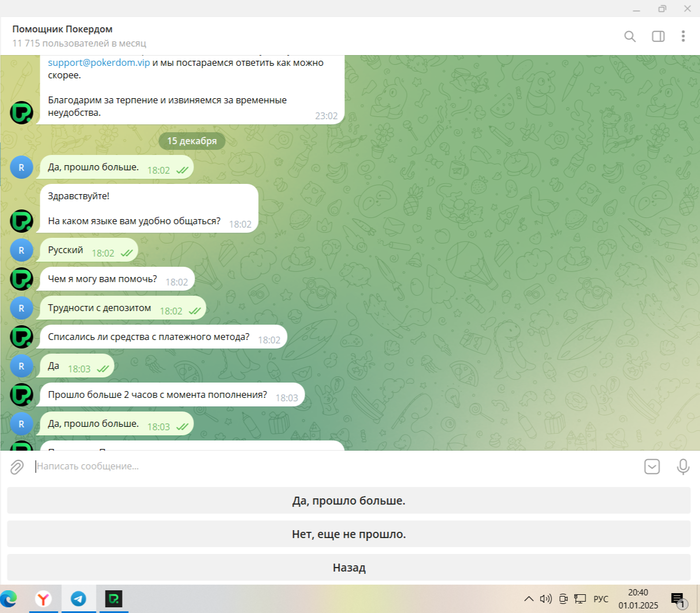Open Microsoft Edge from the taskbar
The image size is (700, 613).
(x=9, y=599)
